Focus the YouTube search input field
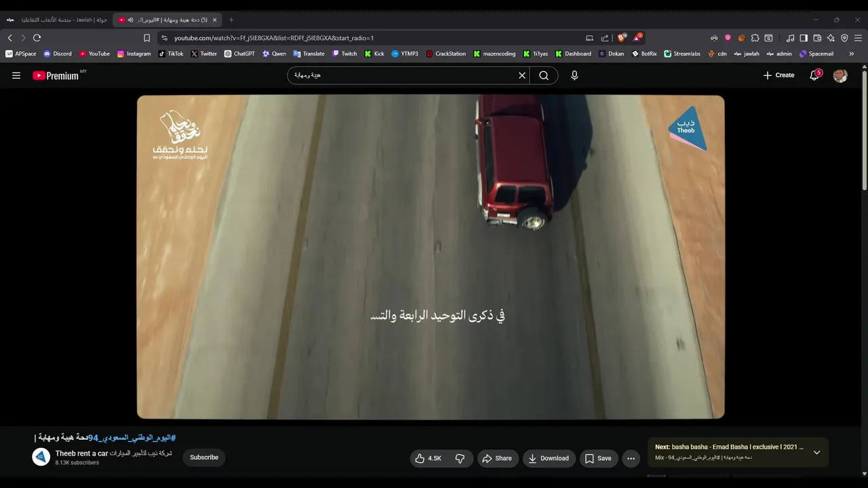 coord(403,75)
